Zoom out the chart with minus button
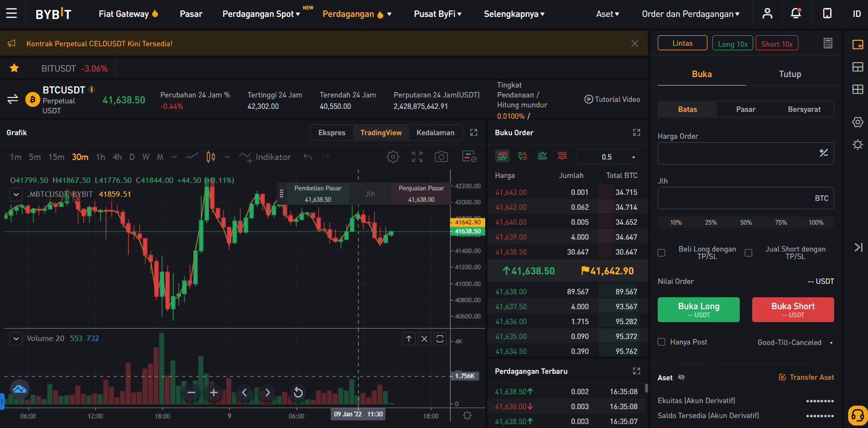 (191, 393)
